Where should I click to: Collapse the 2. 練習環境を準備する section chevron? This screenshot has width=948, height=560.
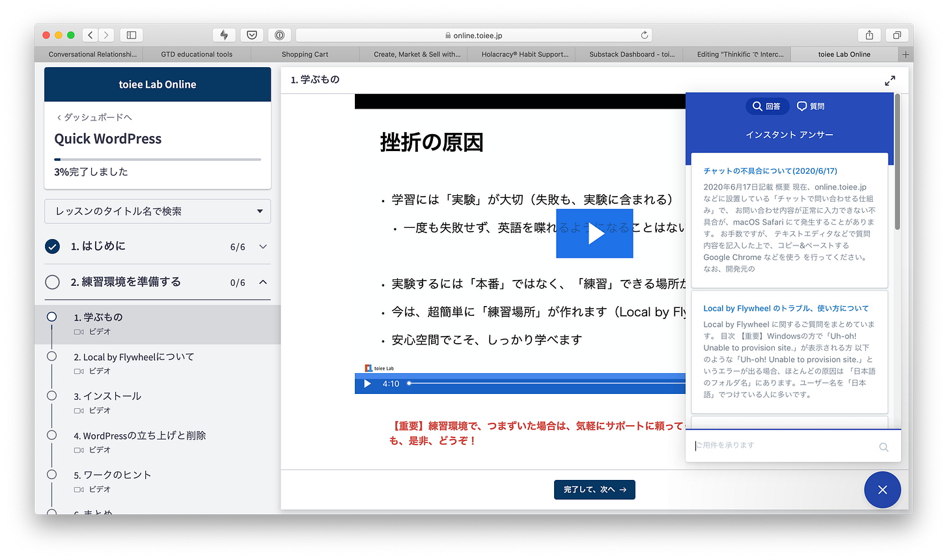(x=263, y=282)
